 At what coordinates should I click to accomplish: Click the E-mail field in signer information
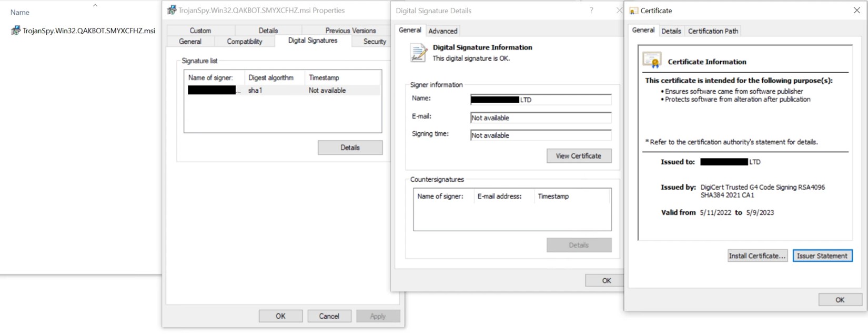[x=540, y=118]
